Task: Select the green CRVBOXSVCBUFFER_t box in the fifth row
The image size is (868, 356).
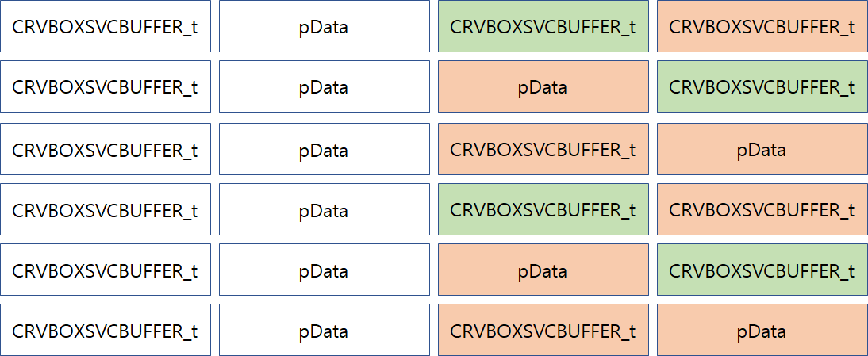Action: tap(762, 270)
